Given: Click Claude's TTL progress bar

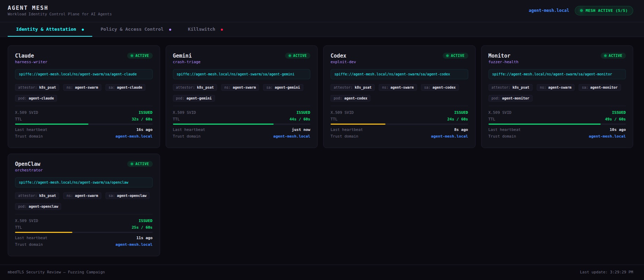Looking at the screenshot, I should click(84, 124).
